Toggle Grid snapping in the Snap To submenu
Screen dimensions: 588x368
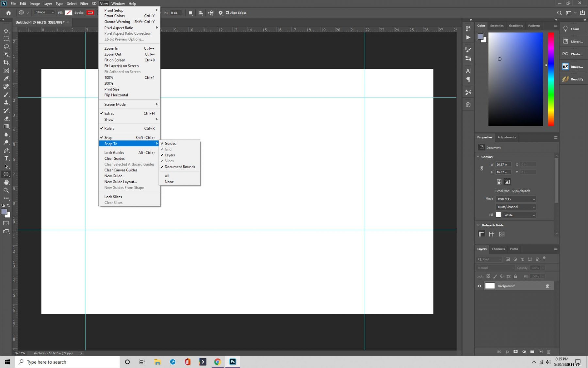(x=168, y=149)
